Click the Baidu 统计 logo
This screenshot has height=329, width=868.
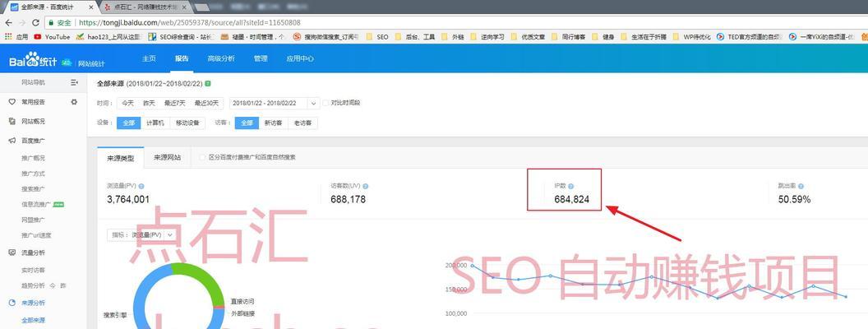[x=32, y=61]
